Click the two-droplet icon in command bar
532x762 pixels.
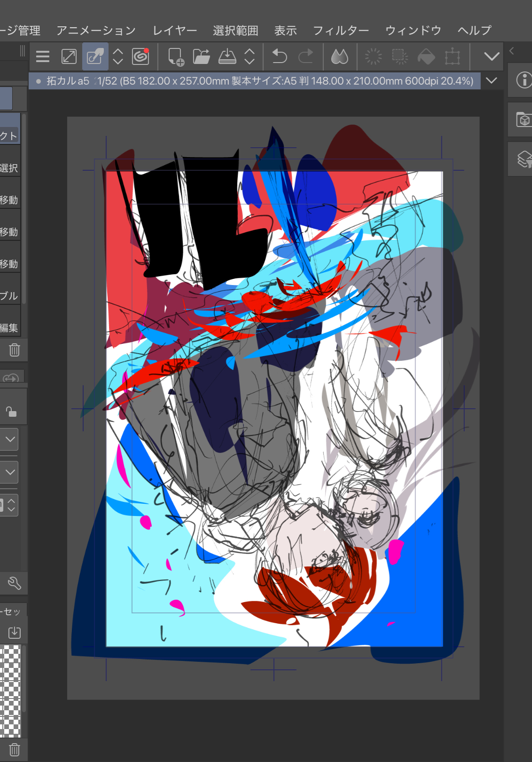point(339,57)
